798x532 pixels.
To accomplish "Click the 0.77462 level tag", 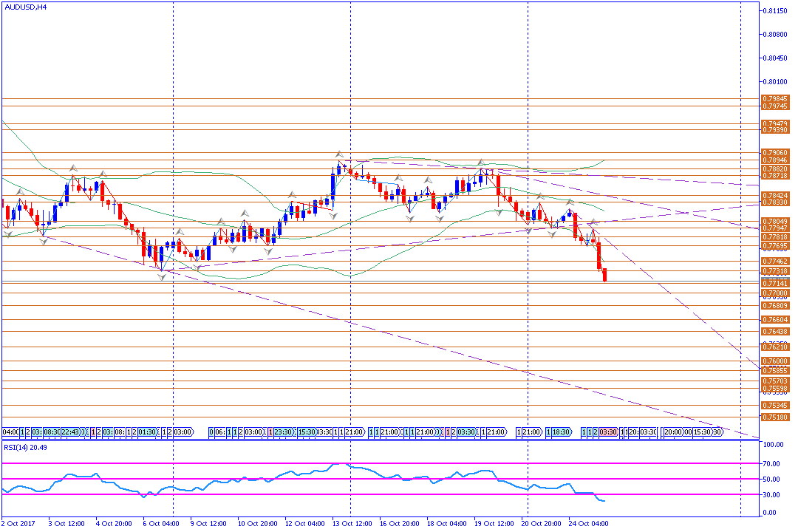I will pyautogui.click(x=775, y=262).
